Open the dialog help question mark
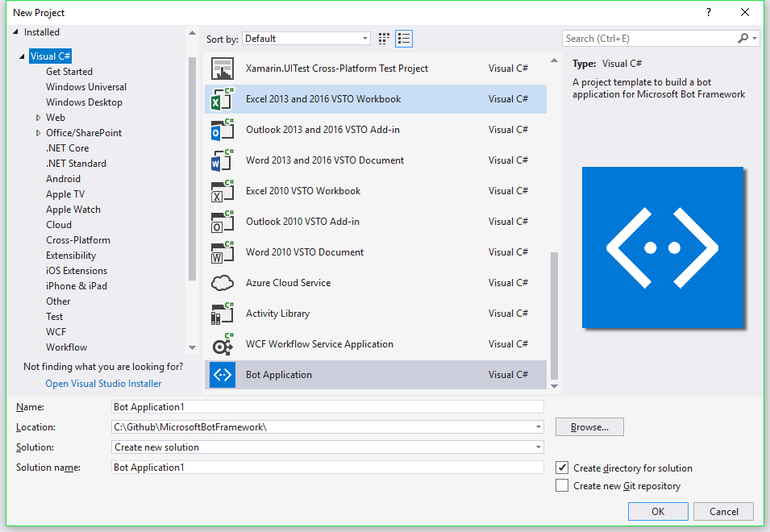The image size is (770, 532). (x=708, y=12)
